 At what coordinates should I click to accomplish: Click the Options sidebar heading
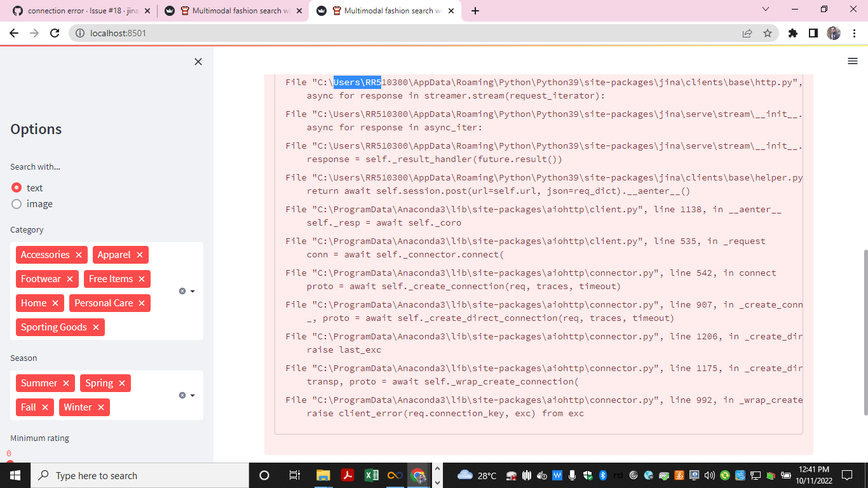36,129
